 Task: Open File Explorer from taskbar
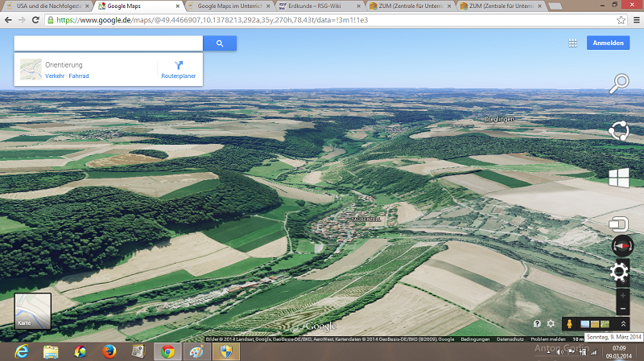point(51,351)
